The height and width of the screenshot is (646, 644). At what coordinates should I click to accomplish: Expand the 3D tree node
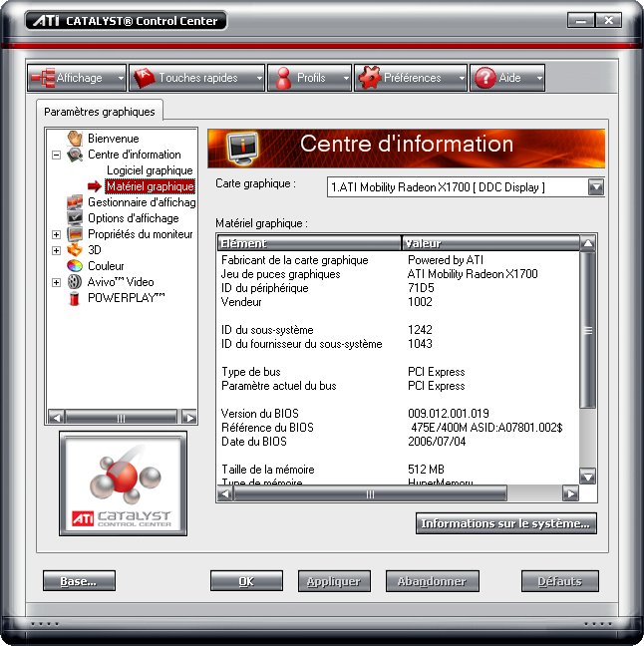click(x=56, y=250)
